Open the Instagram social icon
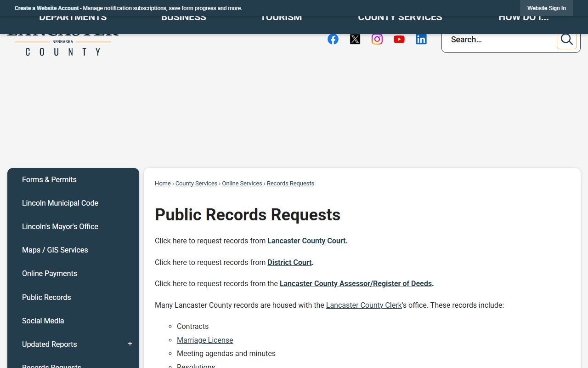The image size is (588, 368). coord(377,39)
